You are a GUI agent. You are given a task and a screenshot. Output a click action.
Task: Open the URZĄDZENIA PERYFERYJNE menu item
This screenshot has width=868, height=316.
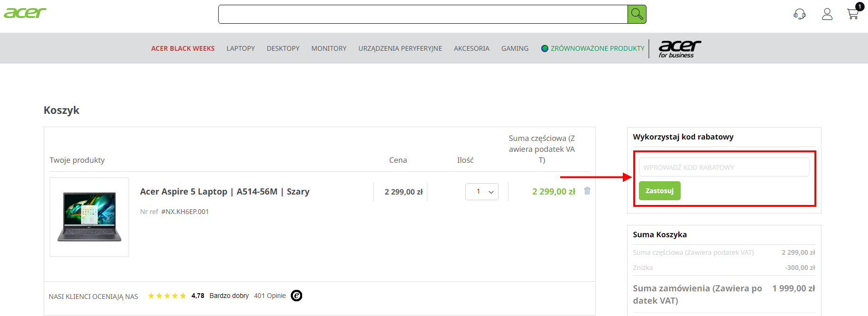(400, 48)
